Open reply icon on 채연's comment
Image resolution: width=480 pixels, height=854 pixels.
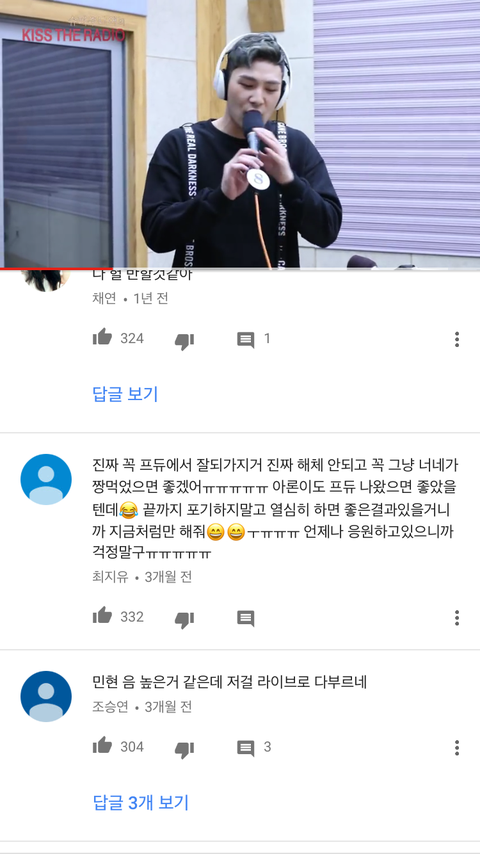pos(246,340)
